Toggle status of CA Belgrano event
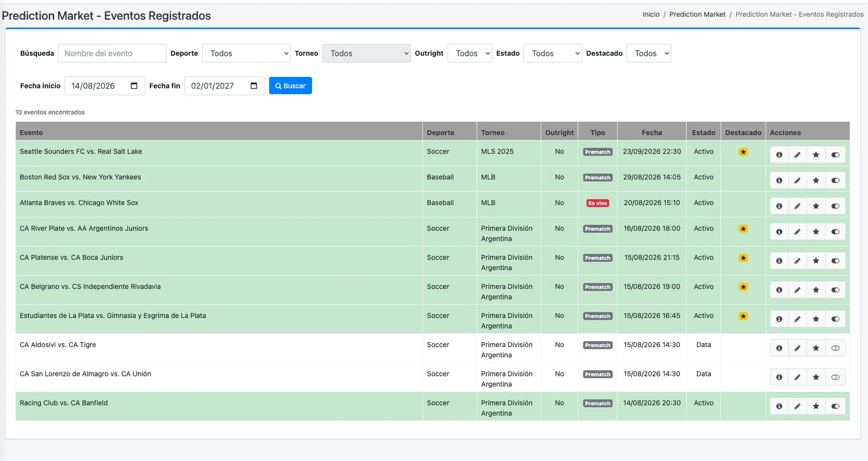This screenshot has width=868, height=461. click(835, 290)
